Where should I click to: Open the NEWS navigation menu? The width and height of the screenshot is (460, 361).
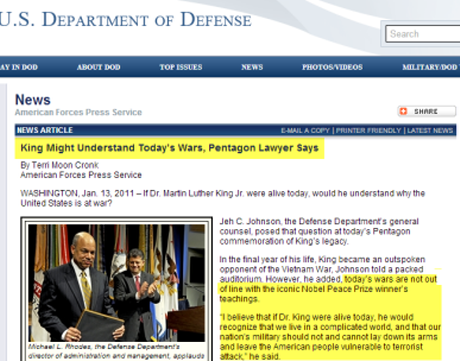click(252, 67)
